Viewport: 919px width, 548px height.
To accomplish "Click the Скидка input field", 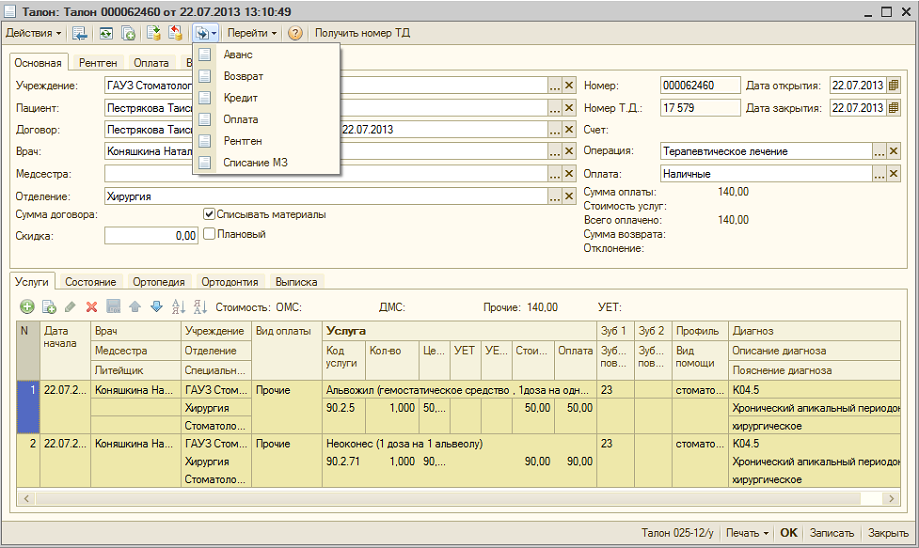I will coord(151,236).
